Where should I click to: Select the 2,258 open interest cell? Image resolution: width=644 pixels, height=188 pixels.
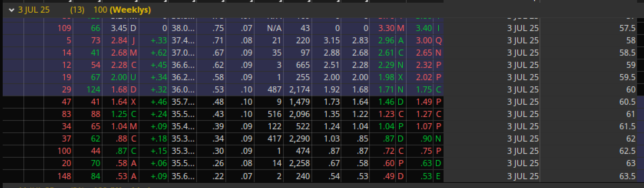(x=298, y=163)
